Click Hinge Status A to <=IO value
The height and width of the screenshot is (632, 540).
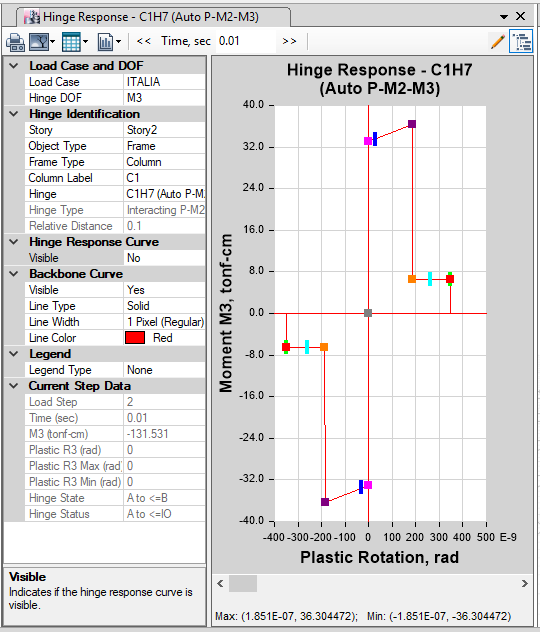coord(164,514)
